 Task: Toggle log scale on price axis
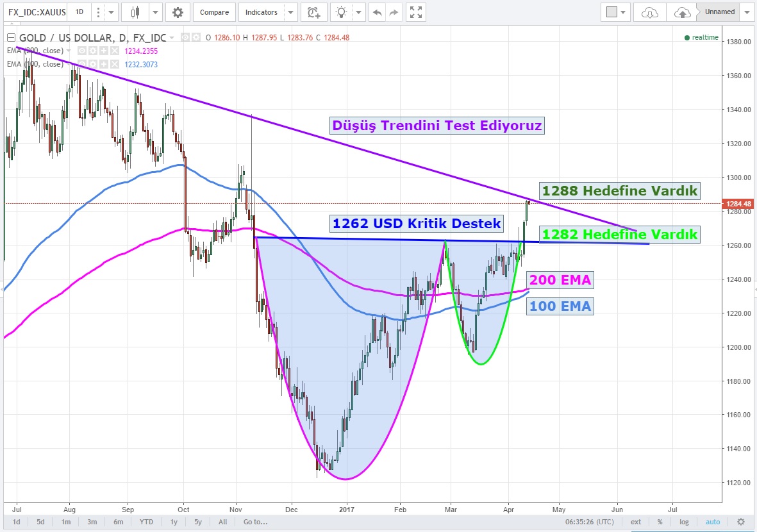[x=685, y=522]
